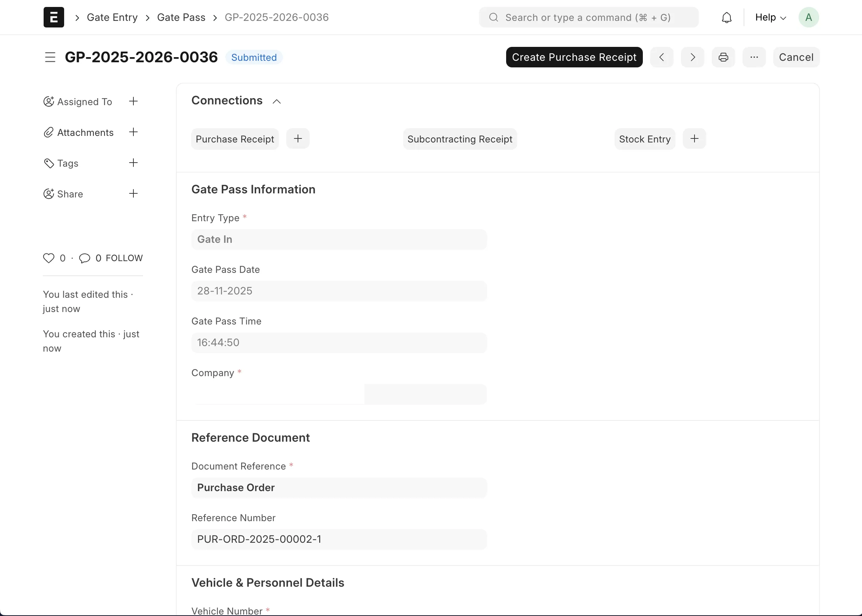862x616 pixels.
Task: Click the printer icon button
Action: point(723,57)
